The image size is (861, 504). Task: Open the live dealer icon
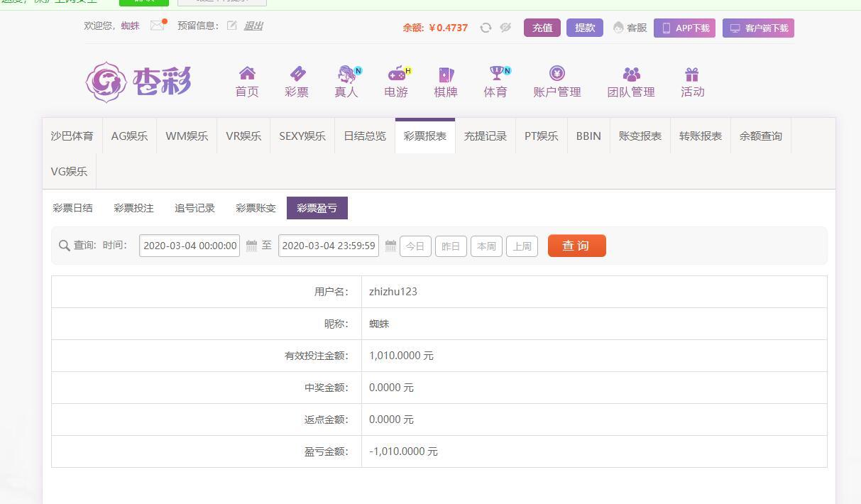click(346, 74)
